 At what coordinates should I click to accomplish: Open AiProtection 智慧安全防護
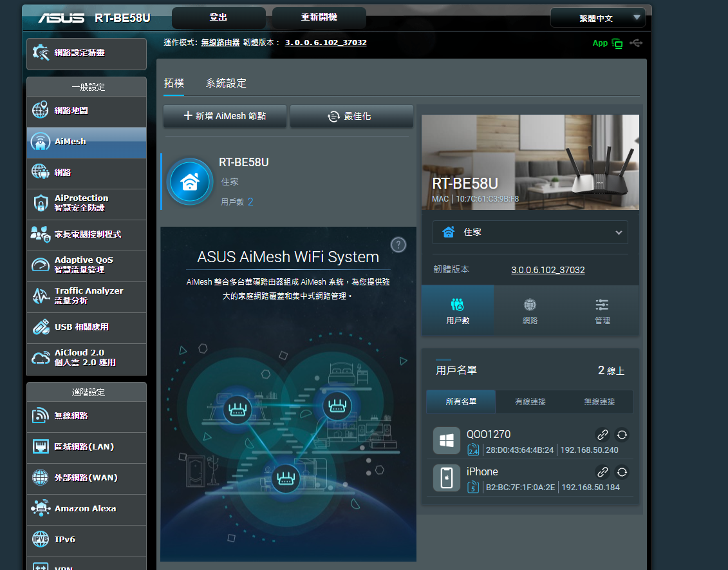pyautogui.click(x=86, y=204)
